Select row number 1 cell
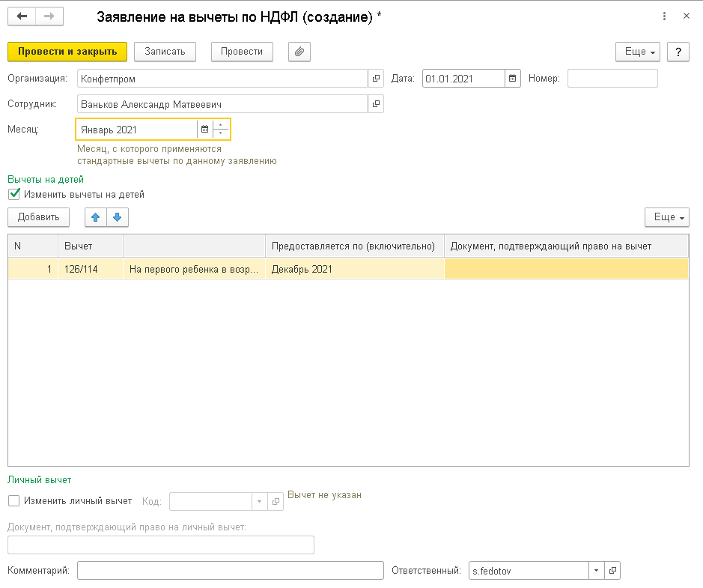703x588 pixels. click(x=33, y=269)
